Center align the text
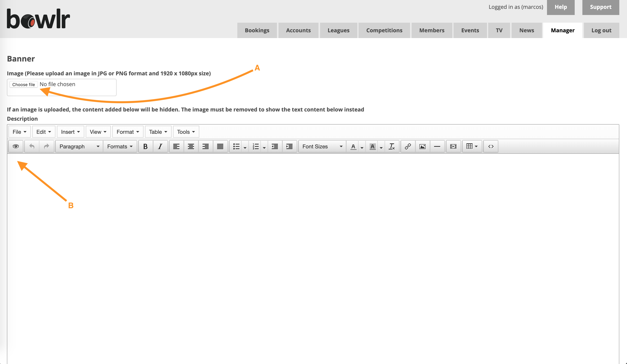The image size is (627, 364). tap(191, 146)
